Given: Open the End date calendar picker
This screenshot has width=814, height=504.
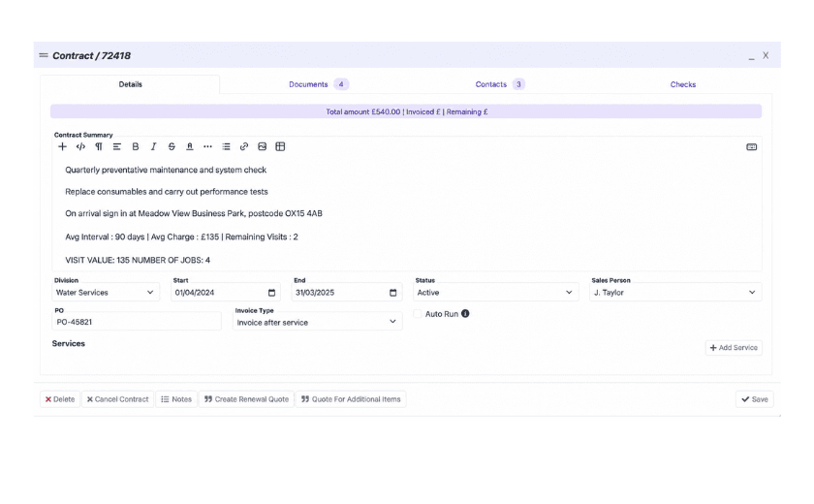Looking at the screenshot, I should [x=393, y=293].
